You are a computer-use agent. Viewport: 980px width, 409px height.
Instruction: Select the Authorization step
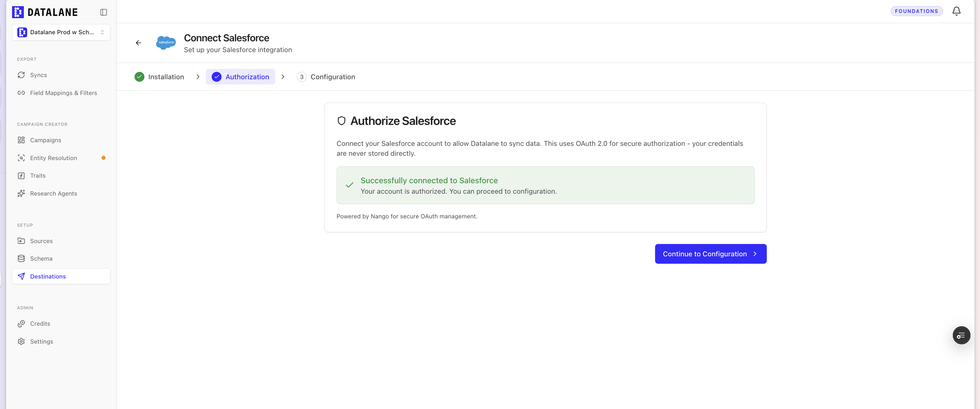(x=240, y=76)
